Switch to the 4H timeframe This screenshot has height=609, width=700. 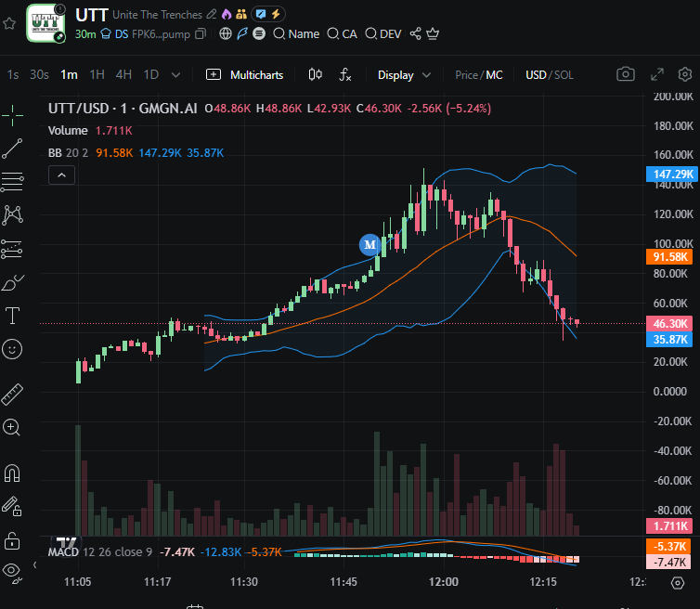pyautogui.click(x=123, y=75)
